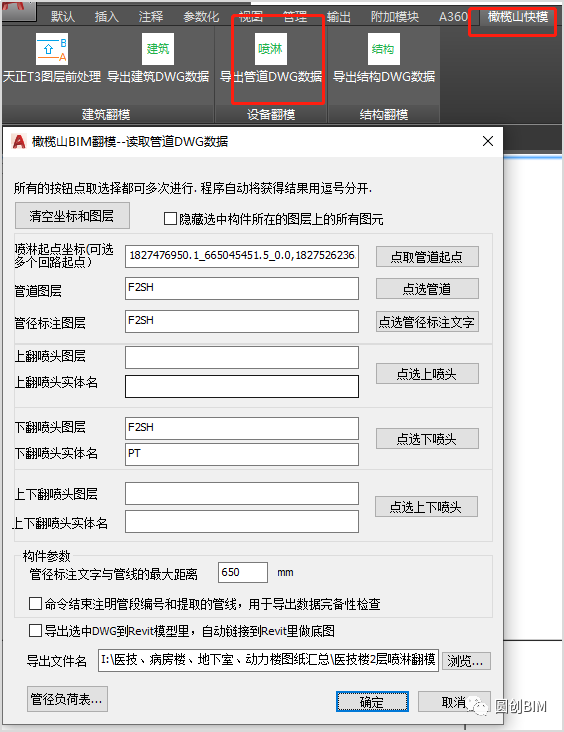Viewport: 564px width, 732px height.
Task: Click the 结构翻模 panel title
Action: [384, 114]
